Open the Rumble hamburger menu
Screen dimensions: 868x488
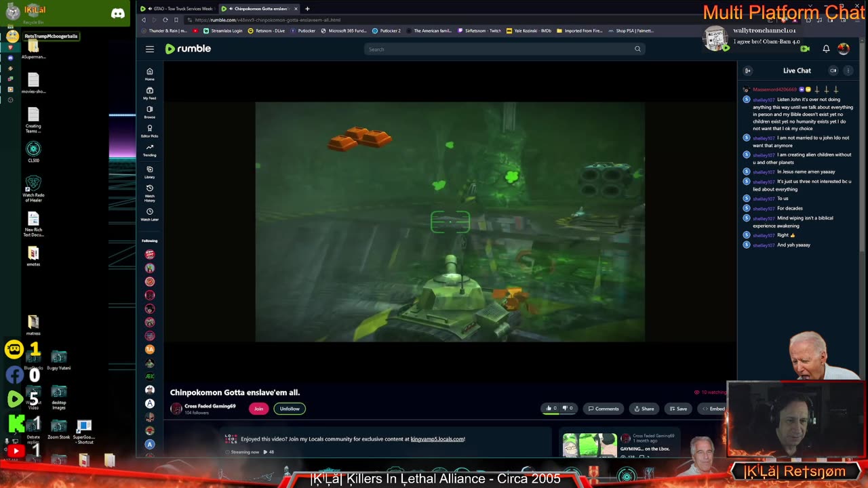(x=150, y=49)
